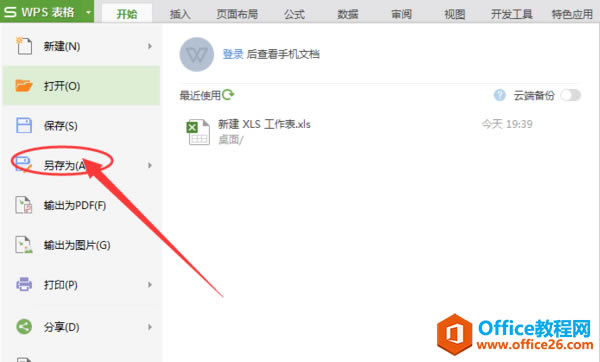Click the cloud backup help icon
Image resolution: width=600 pixels, height=362 pixels.
click(x=499, y=95)
